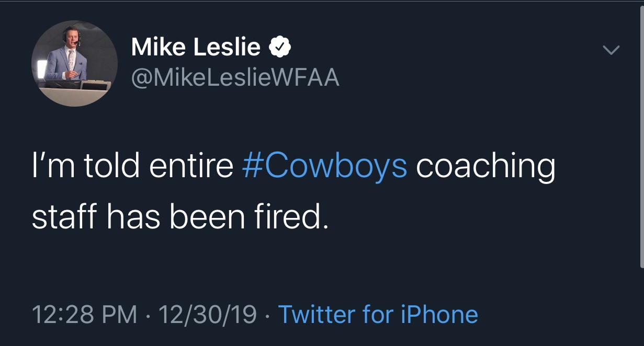
Task: Click the @MikeLeslieWFAA handle
Action: pyautogui.click(x=235, y=78)
